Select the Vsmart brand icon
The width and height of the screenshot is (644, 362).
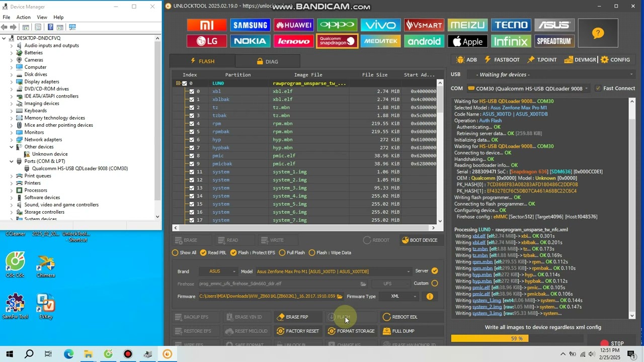(424, 25)
